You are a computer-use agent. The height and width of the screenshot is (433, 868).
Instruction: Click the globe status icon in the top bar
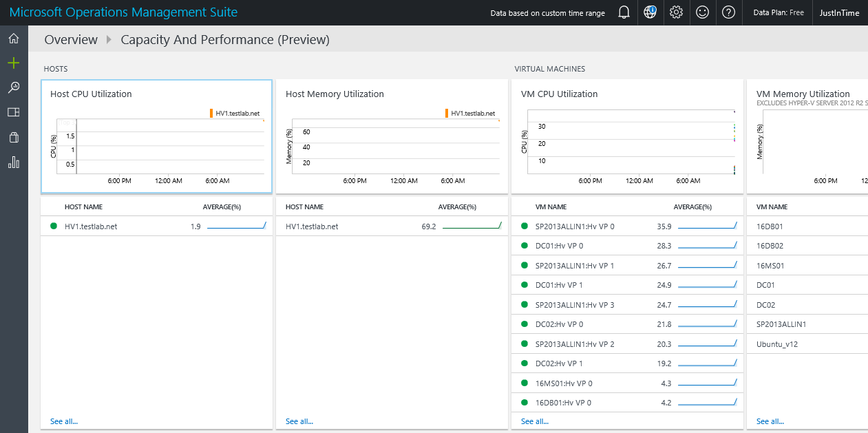650,12
